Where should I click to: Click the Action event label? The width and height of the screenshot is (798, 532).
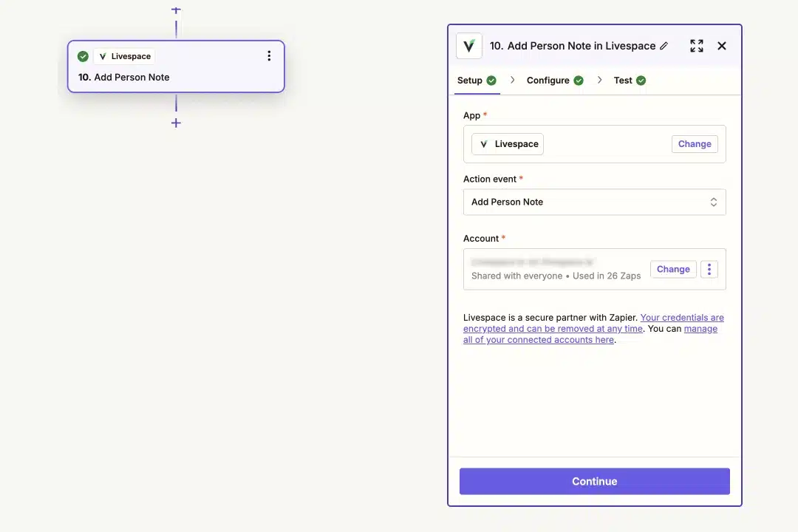click(x=490, y=180)
